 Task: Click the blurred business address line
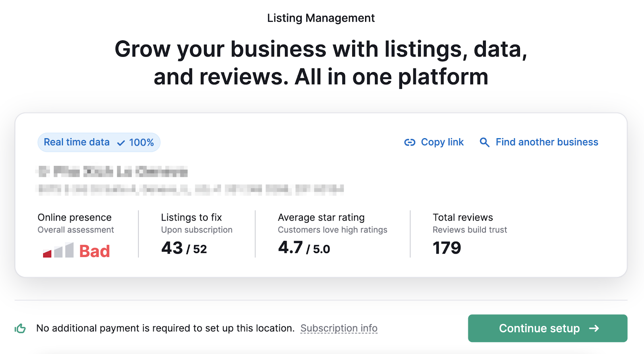(x=191, y=189)
